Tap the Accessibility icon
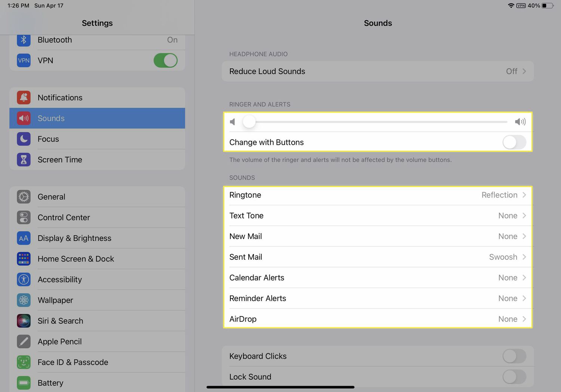The width and height of the screenshot is (561, 392). (x=24, y=279)
